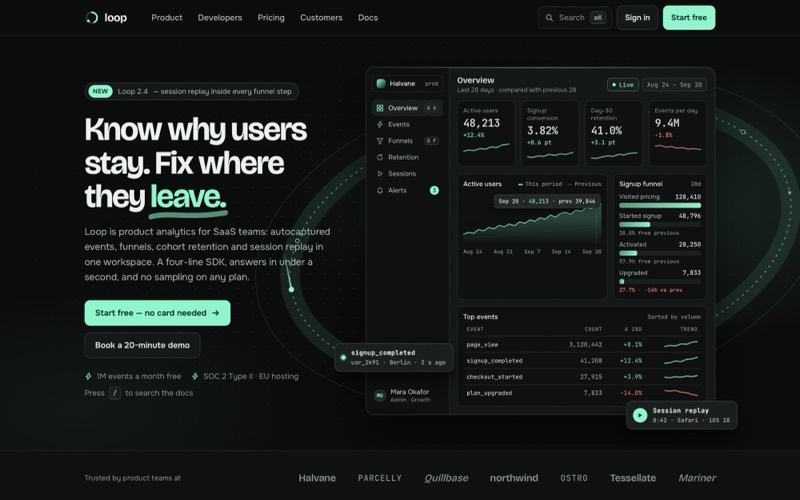Click the Events per day 9.4M card
Image resolution: width=800 pixels, height=500 pixels.
click(678, 134)
